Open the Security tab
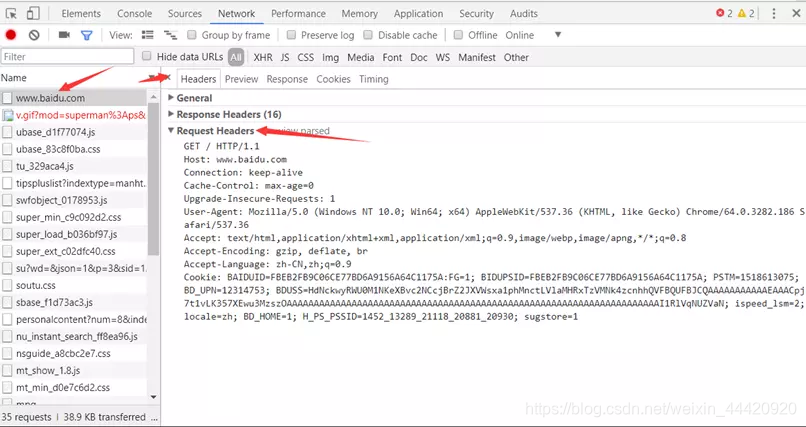This screenshot has height=427, width=806. [477, 14]
